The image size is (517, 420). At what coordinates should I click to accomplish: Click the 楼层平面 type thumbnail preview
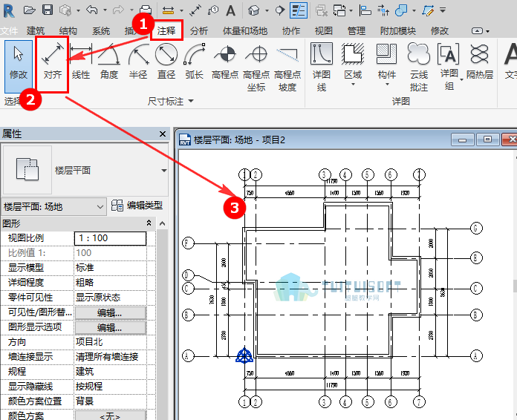point(27,170)
